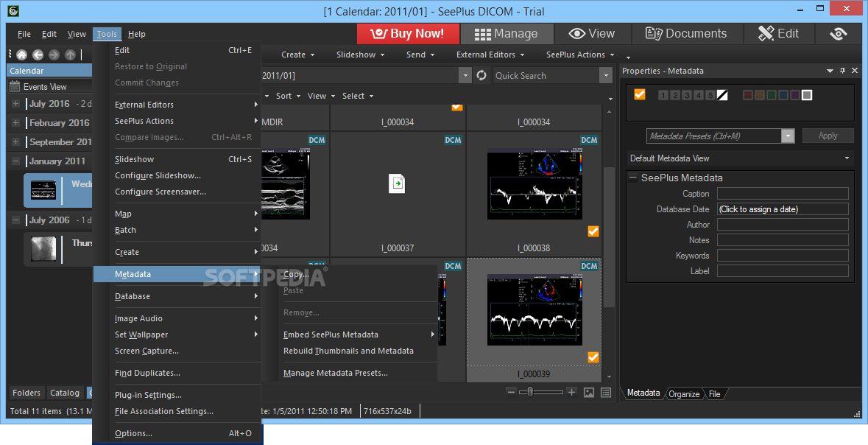Open the Metadata Presets dropdown
The width and height of the screenshot is (868, 445).
788,136
